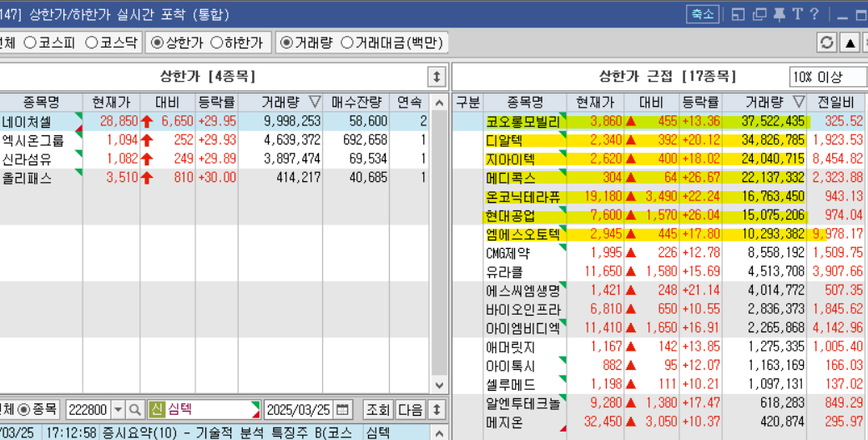The height and width of the screenshot is (440, 868).
Task: Open the calendar date picker icon
Action: 343,410
